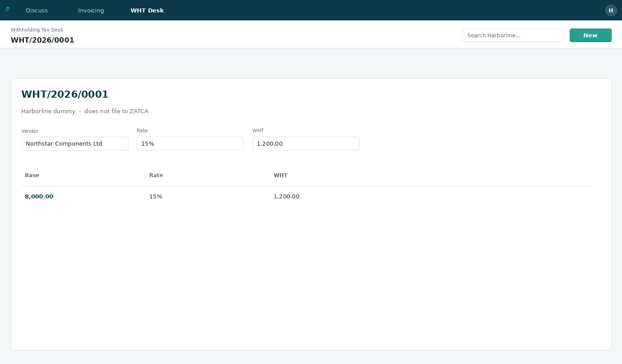Click the Vendor field Northstar Components Ltd

75,143
